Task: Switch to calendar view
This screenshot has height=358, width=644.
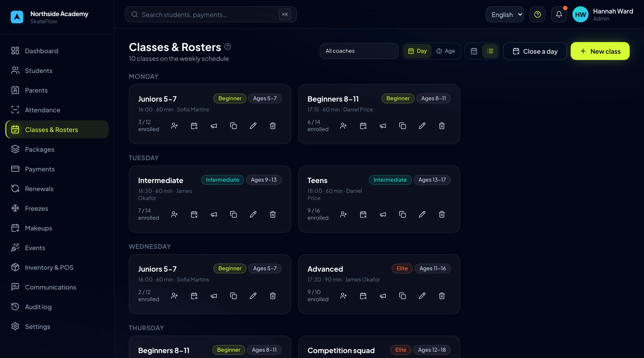Action: coord(474,51)
